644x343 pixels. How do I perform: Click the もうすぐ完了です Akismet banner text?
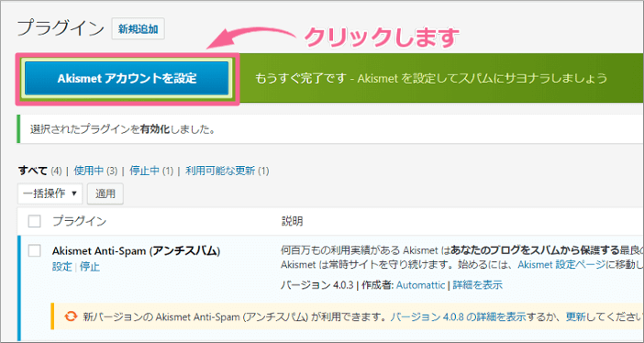pos(431,78)
